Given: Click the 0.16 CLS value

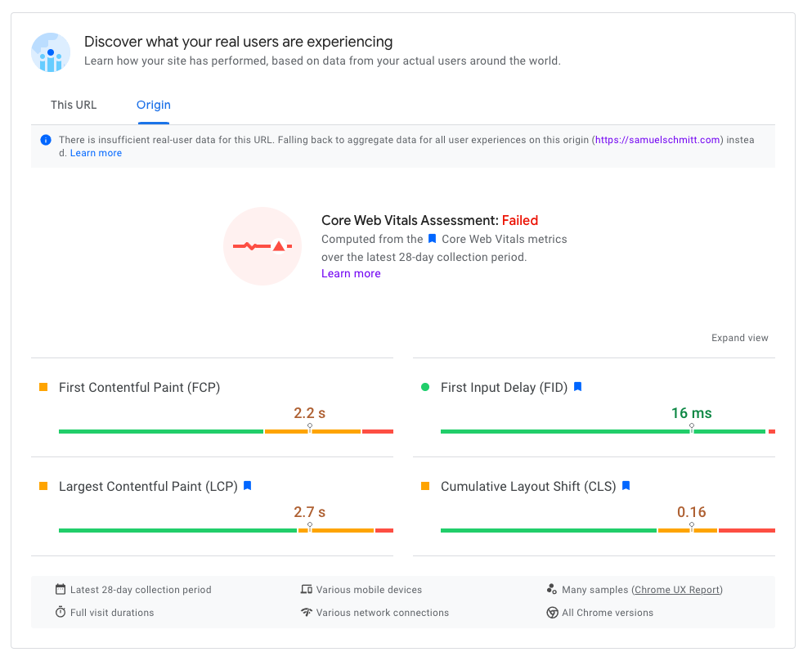Looking at the screenshot, I should click(x=692, y=512).
